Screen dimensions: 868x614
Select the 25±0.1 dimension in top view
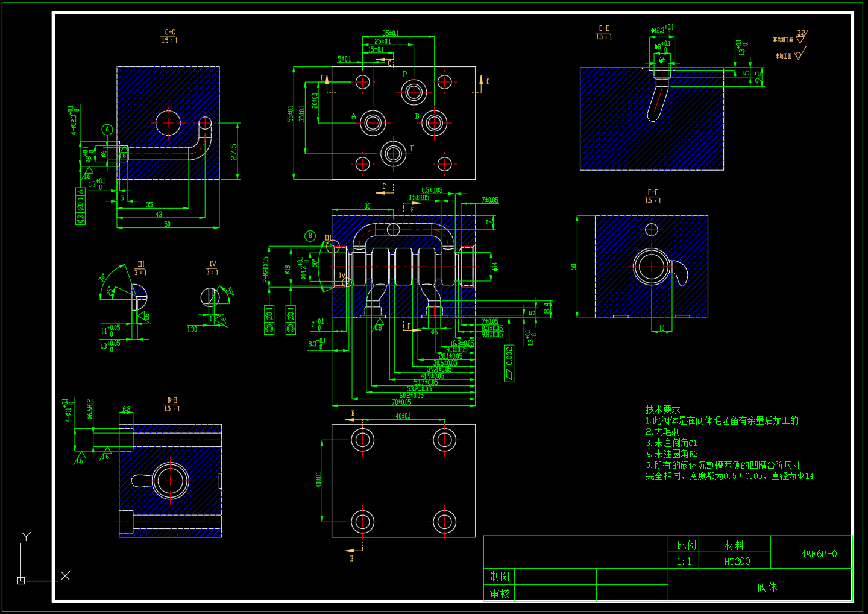point(383,42)
